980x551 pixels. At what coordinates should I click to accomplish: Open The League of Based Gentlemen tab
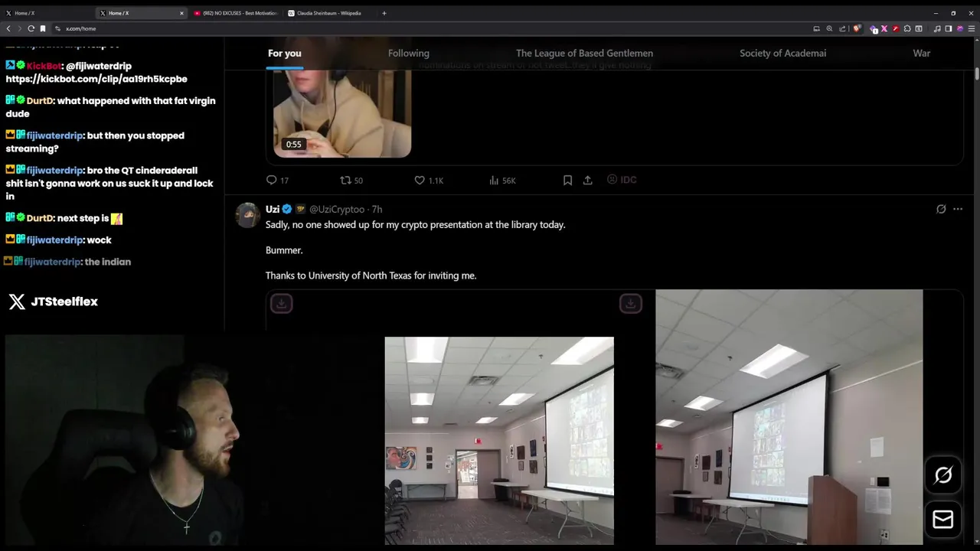[584, 53]
